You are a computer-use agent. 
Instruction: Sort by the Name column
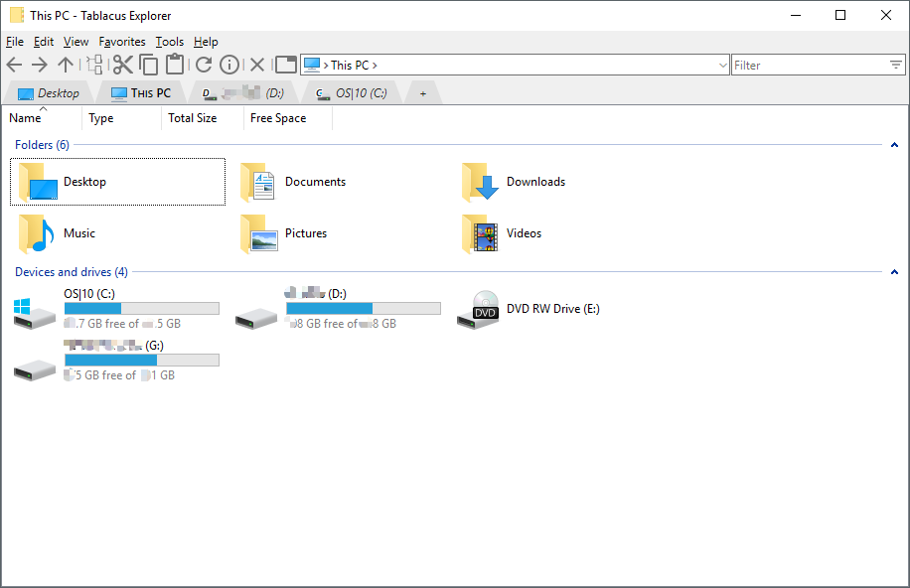[43, 118]
